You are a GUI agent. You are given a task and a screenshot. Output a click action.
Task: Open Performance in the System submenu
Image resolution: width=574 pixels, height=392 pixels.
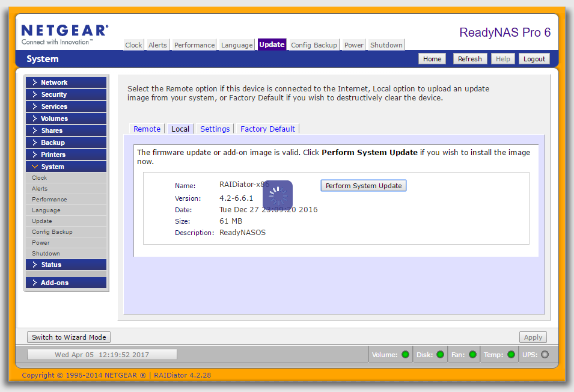click(x=66, y=200)
